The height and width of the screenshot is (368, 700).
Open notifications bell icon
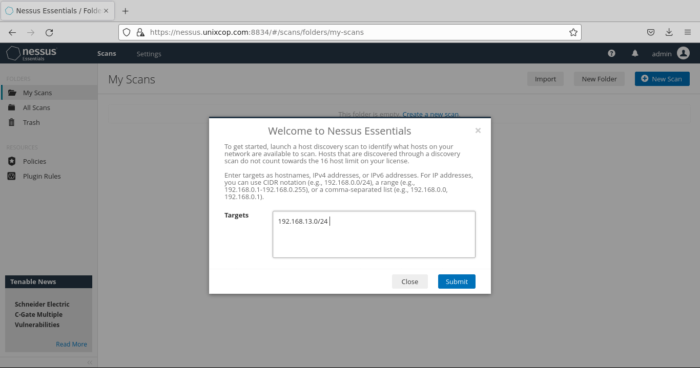pos(634,53)
